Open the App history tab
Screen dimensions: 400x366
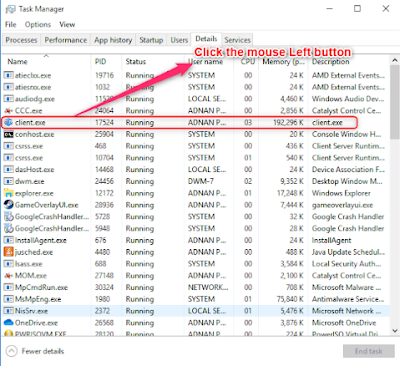click(113, 40)
